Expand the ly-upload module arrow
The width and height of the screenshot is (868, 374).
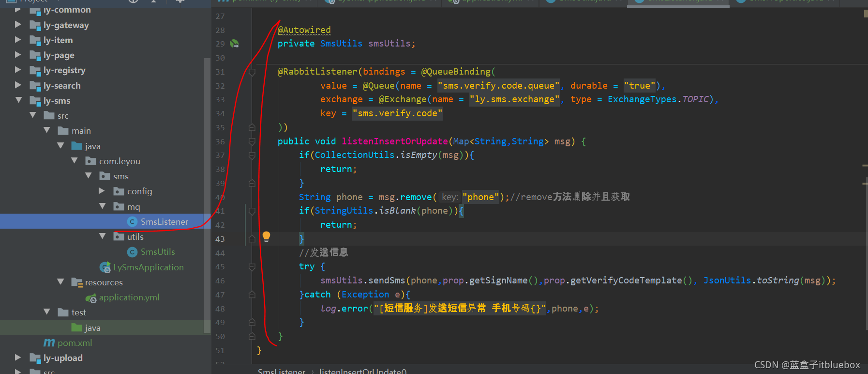(x=18, y=358)
